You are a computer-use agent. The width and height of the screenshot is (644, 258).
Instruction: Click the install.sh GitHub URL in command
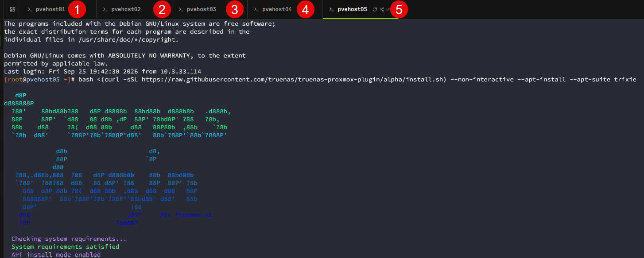pyautogui.click(x=293, y=80)
